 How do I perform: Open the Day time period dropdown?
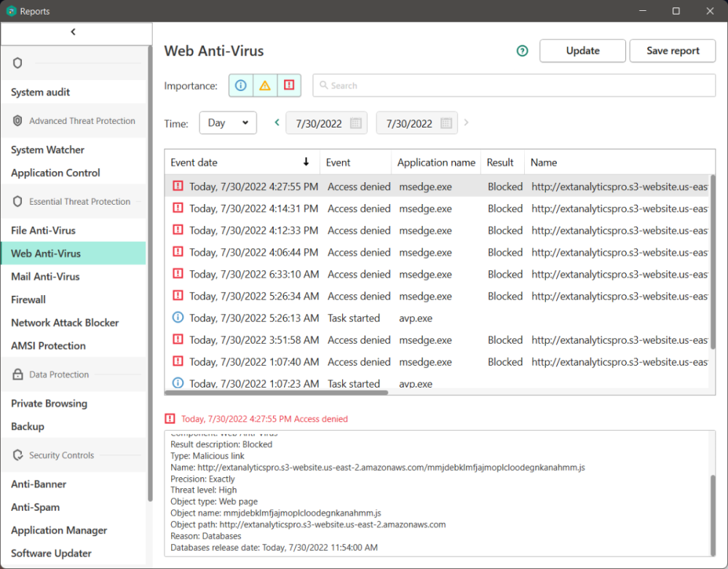coord(228,123)
